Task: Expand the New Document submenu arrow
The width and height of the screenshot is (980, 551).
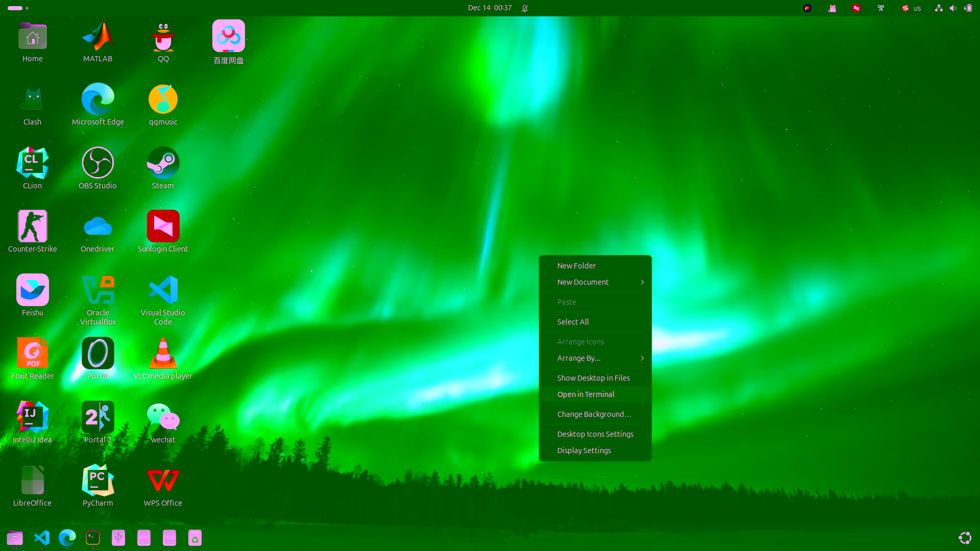Action: [642, 282]
